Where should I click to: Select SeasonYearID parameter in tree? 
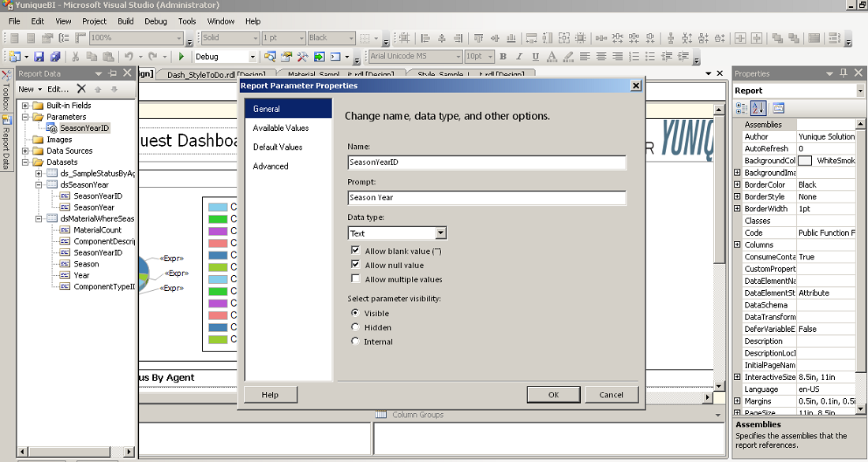84,128
